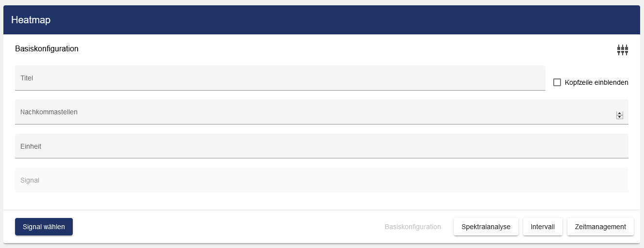644x248 pixels.
Task: Go to the Zeitmanagement tab
Action: [600, 227]
